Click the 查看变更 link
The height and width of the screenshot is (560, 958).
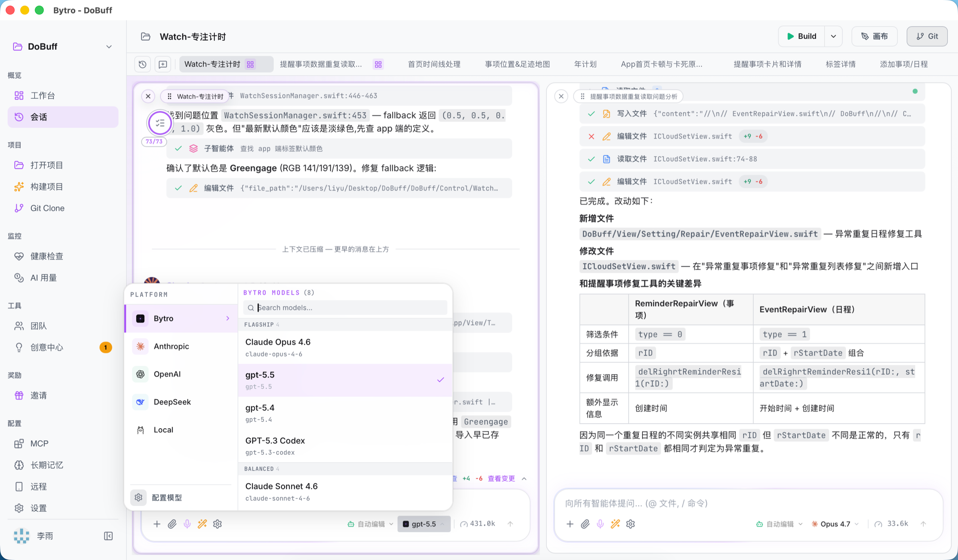coord(501,478)
